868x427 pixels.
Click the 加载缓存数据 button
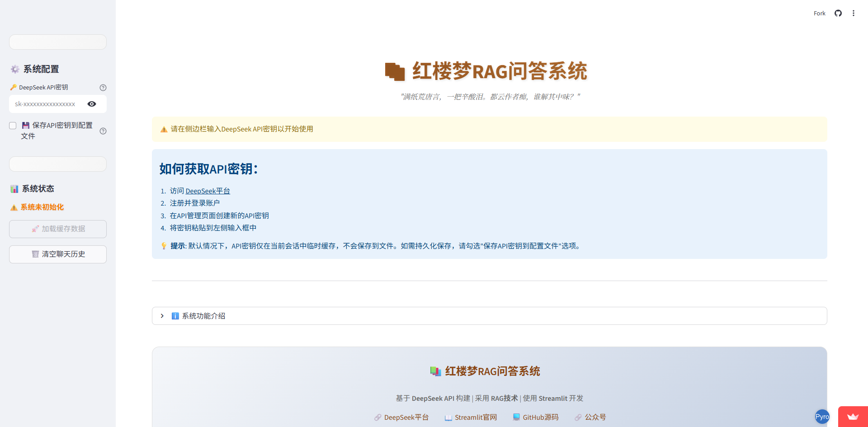[58, 229]
